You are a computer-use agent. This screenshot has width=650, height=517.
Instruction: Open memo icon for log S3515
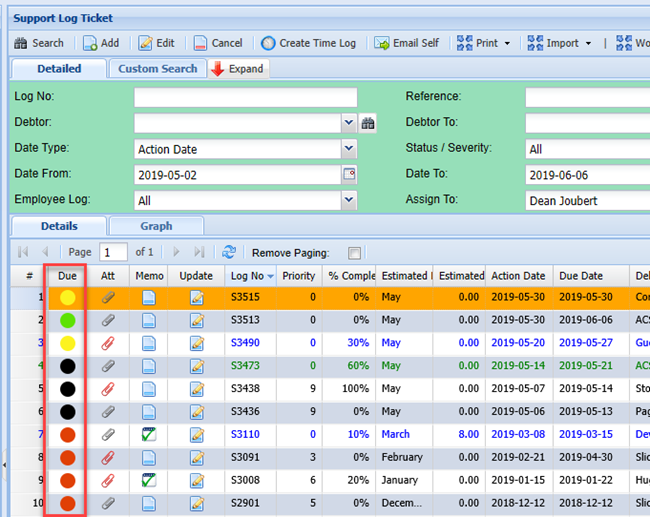click(148, 297)
